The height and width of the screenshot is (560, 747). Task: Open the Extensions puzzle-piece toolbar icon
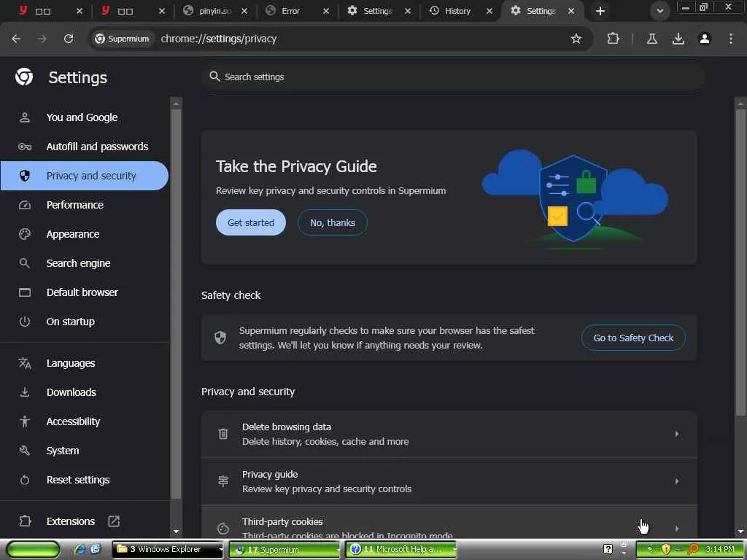pos(613,39)
